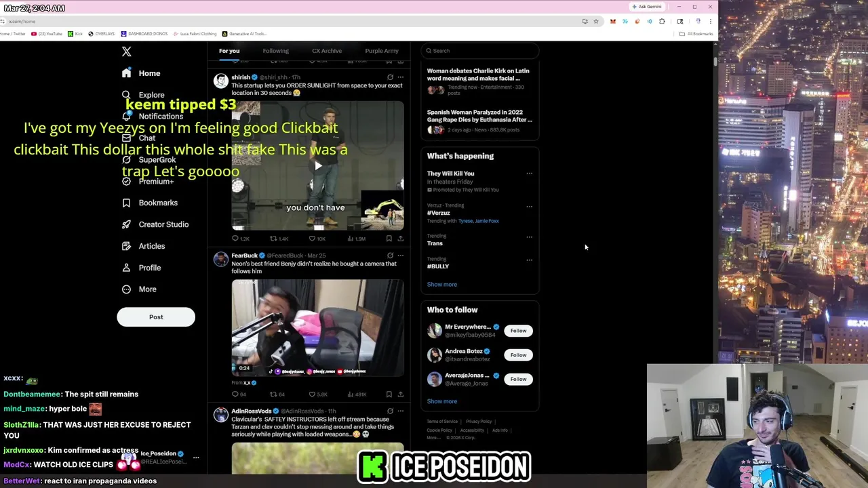The image size is (868, 488).
Task: Repost the shirish post
Action: 279,239
